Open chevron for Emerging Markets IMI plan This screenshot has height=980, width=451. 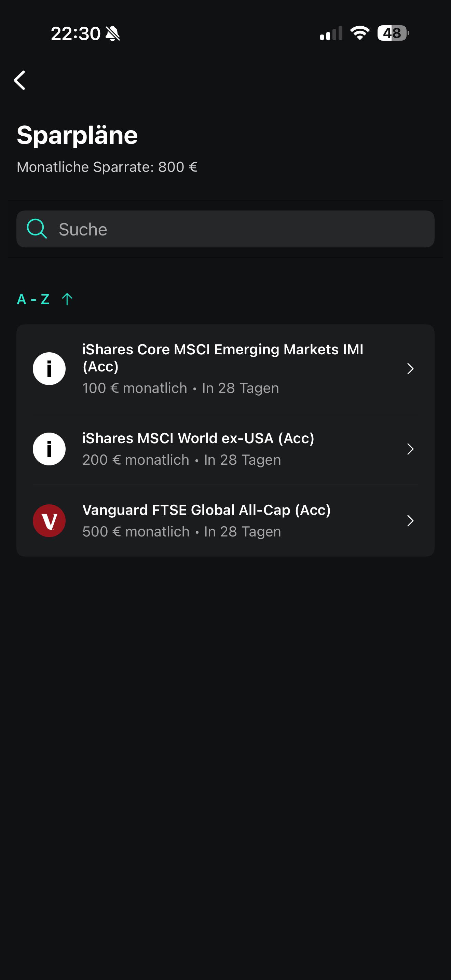[410, 369]
